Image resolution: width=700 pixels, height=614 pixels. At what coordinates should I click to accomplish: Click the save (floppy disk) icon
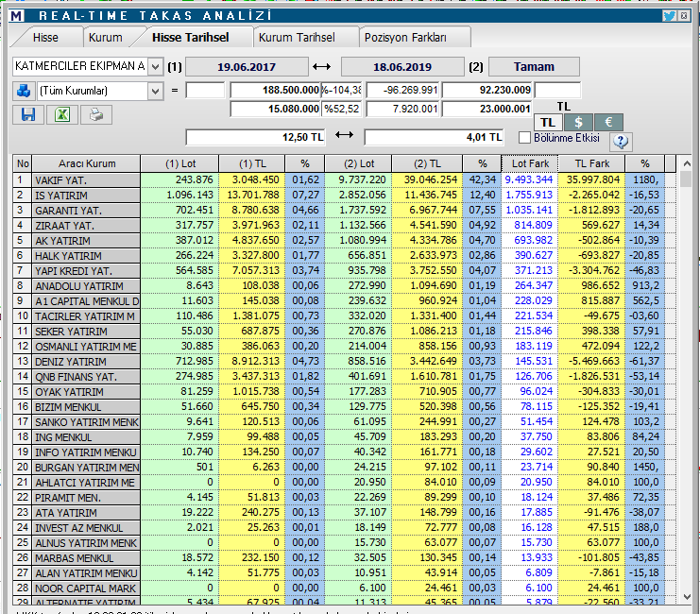pos(28,114)
